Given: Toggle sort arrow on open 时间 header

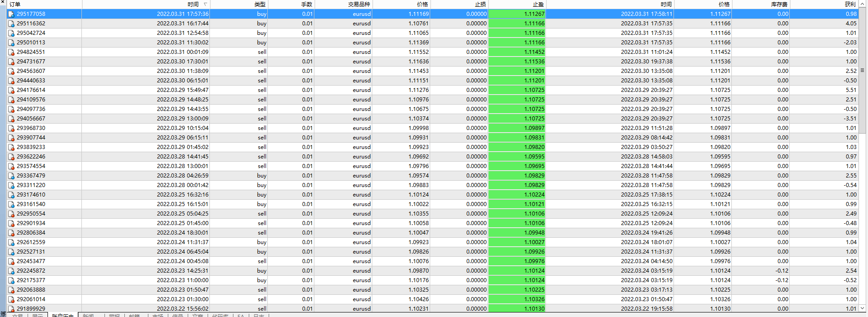Looking at the screenshot, I should 205,4.
